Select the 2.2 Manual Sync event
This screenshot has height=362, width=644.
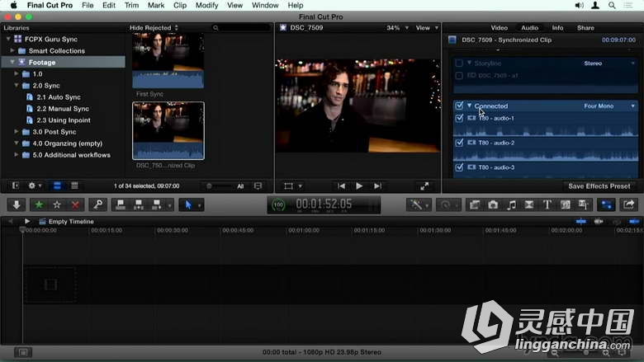[x=63, y=109]
